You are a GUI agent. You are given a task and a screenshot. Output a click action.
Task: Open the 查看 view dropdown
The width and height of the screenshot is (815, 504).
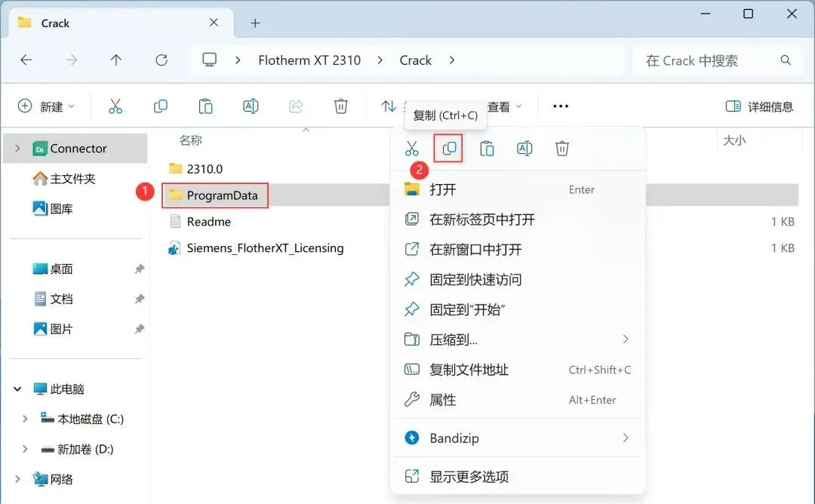click(x=504, y=106)
